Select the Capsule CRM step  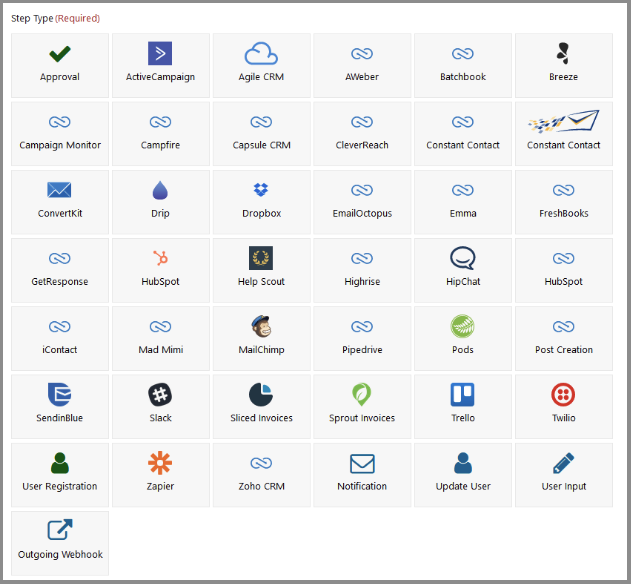pyautogui.click(x=262, y=134)
